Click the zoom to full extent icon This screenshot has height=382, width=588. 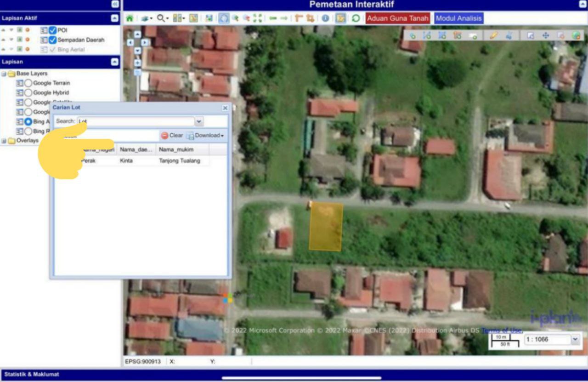(257, 18)
